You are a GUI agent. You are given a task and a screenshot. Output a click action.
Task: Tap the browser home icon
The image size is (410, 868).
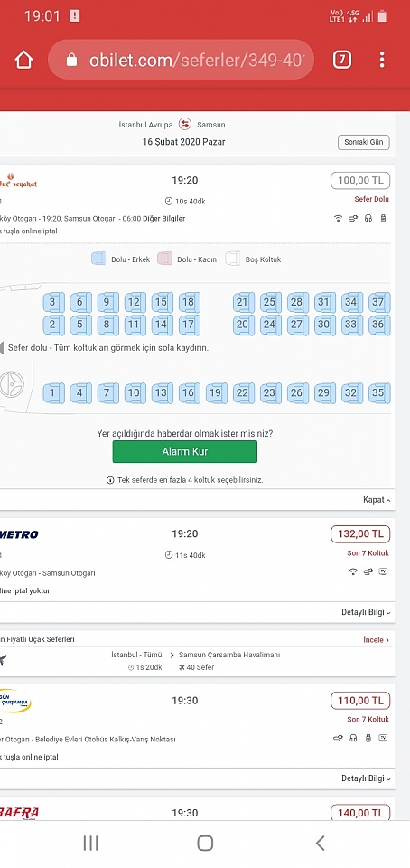coord(23,60)
